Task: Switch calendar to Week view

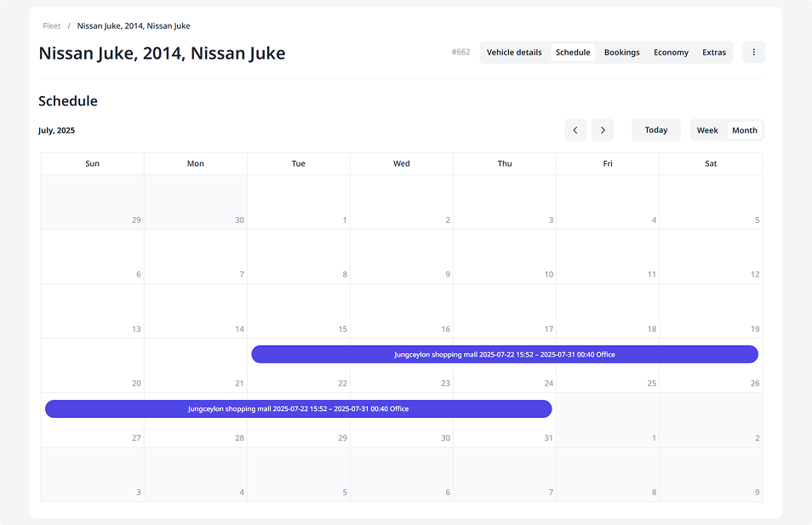Action: point(707,130)
